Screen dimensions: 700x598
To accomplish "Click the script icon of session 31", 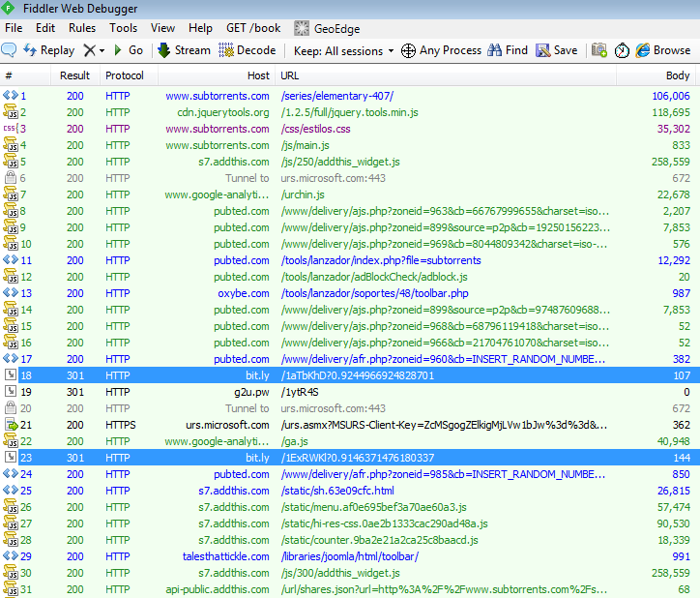I will 11,588.
